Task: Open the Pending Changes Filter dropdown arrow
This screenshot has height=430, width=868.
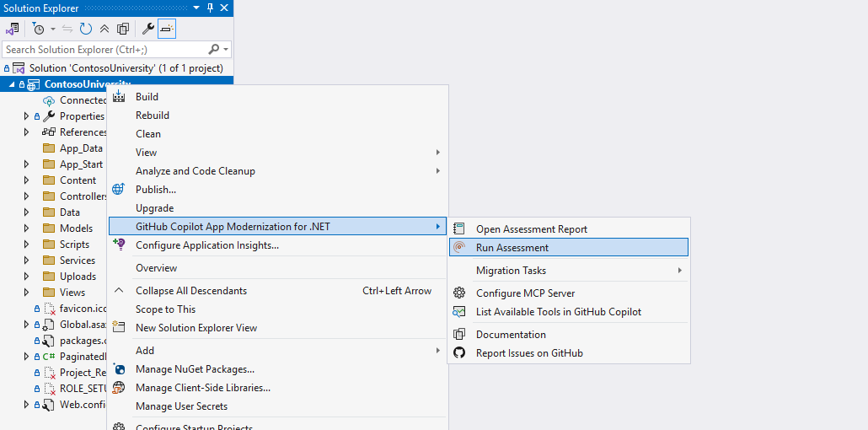Action: (53, 29)
